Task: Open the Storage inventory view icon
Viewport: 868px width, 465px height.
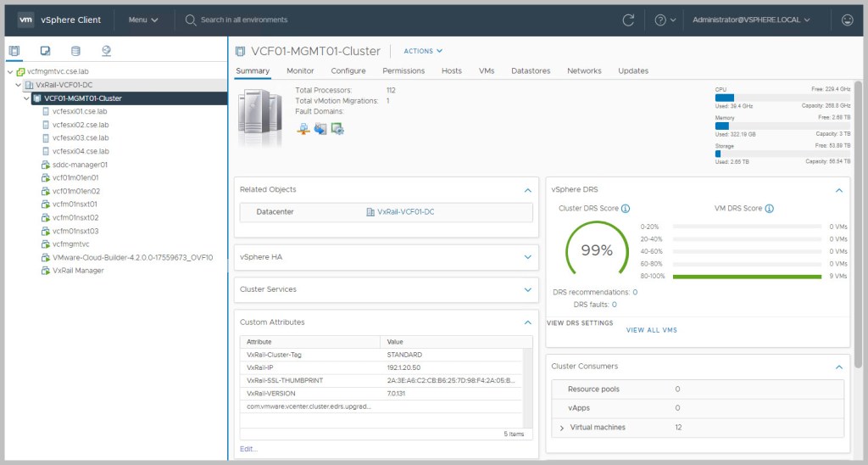Action: [x=75, y=51]
